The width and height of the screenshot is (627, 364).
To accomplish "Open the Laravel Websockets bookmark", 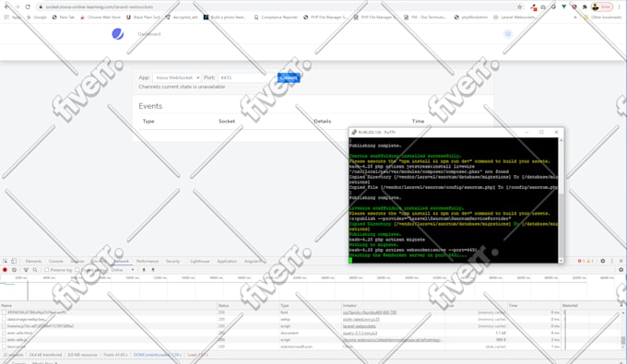I will (x=515, y=18).
